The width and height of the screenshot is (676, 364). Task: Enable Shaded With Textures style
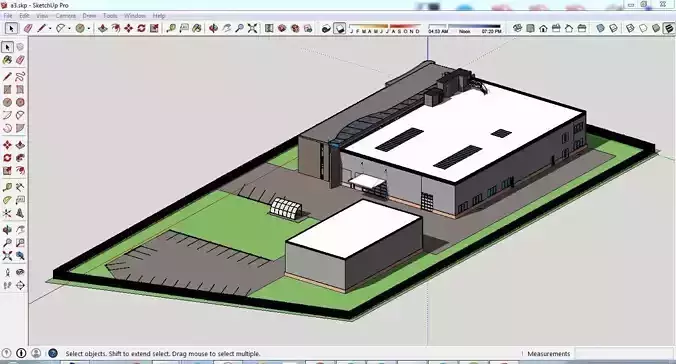(669, 28)
